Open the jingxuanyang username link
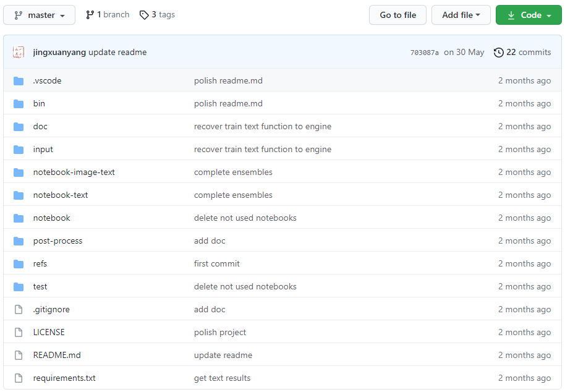The width and height of the screenshot is (565, 392). click(59, 52)
